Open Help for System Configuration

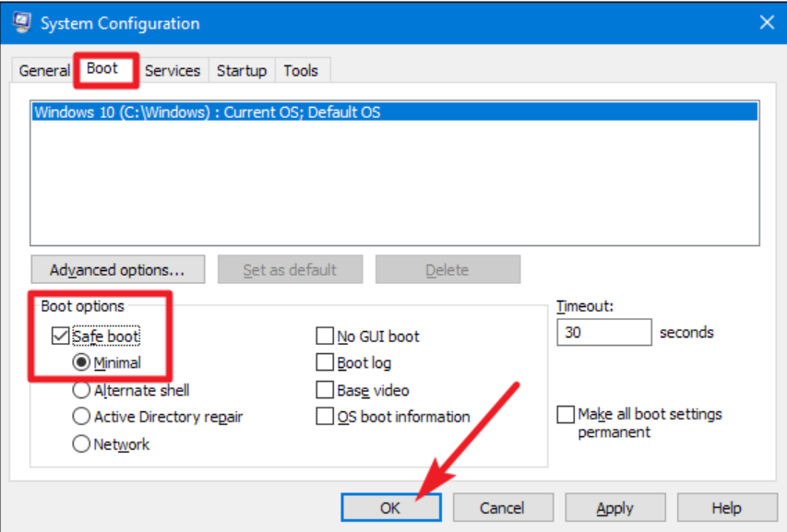pyautogui.click(x=727, y=508)
